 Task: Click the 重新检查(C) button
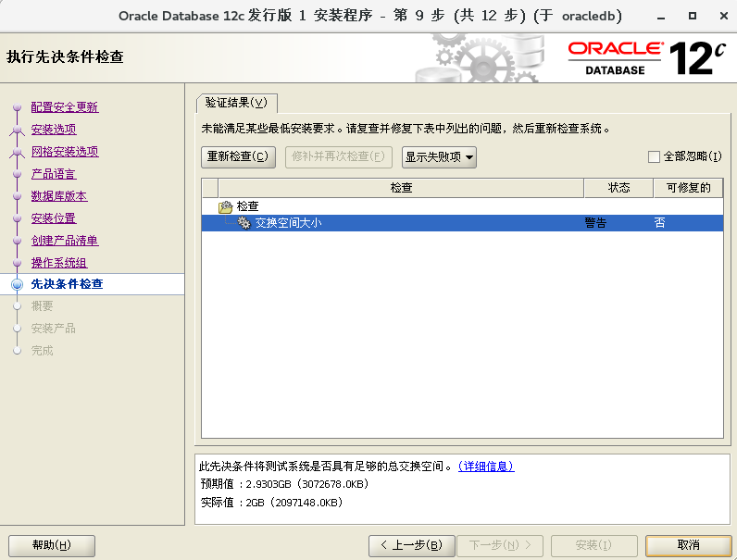pos(238,157)
